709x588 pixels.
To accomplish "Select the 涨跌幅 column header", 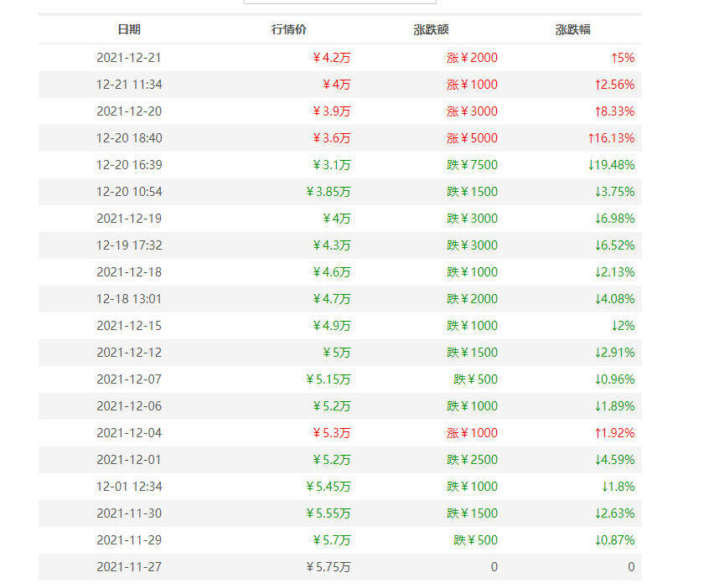I will pyautogui.click(x=572, y=29).
